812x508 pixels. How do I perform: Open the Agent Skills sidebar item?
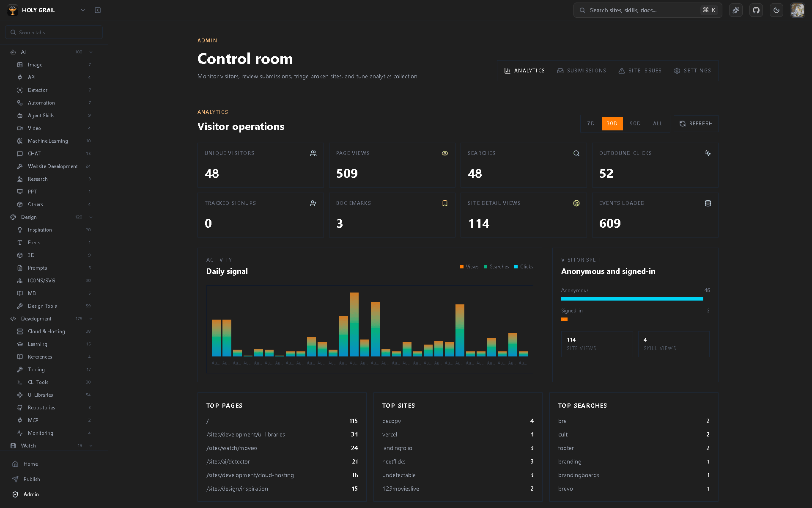coord(54,116)
